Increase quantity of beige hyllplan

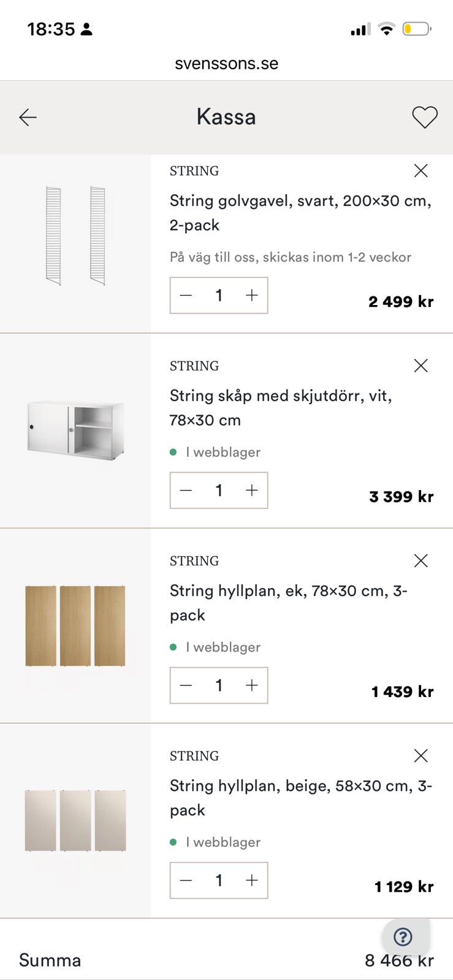coord(251,880)
